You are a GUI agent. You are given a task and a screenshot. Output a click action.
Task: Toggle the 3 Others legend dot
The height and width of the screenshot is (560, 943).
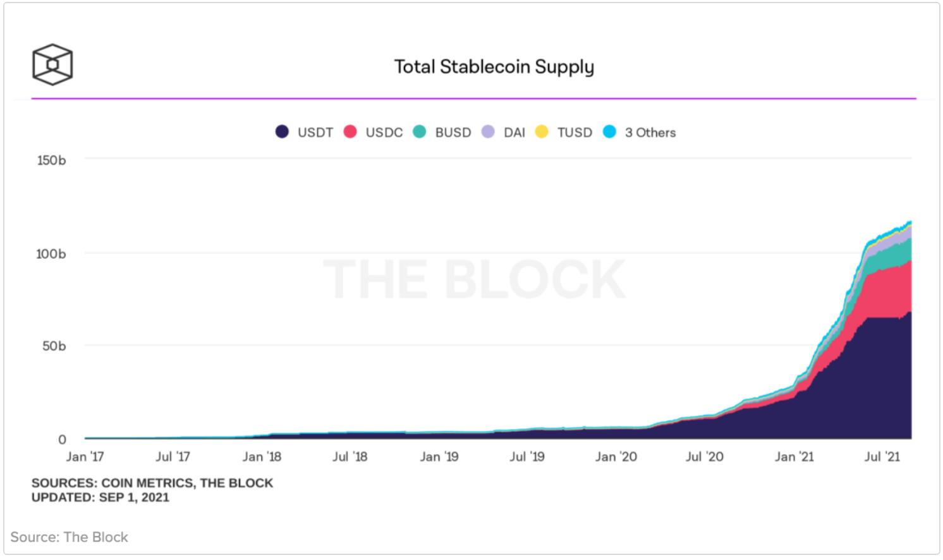(610, 132)
